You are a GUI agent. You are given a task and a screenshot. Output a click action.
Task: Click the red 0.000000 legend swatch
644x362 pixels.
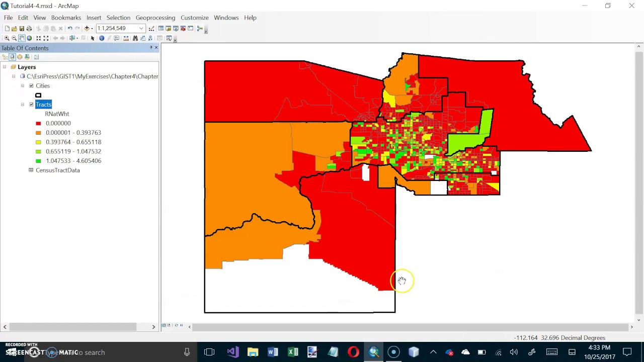[38, 123]
